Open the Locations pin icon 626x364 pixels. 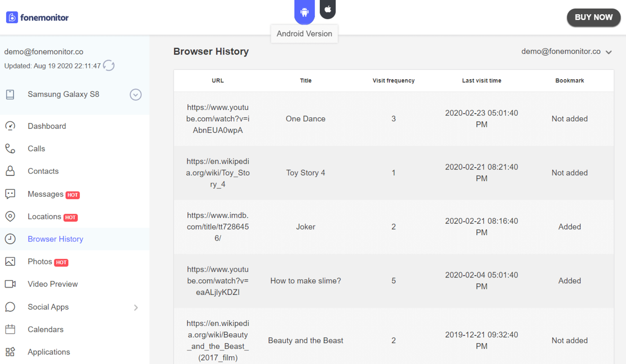click(x=10, y=216)
